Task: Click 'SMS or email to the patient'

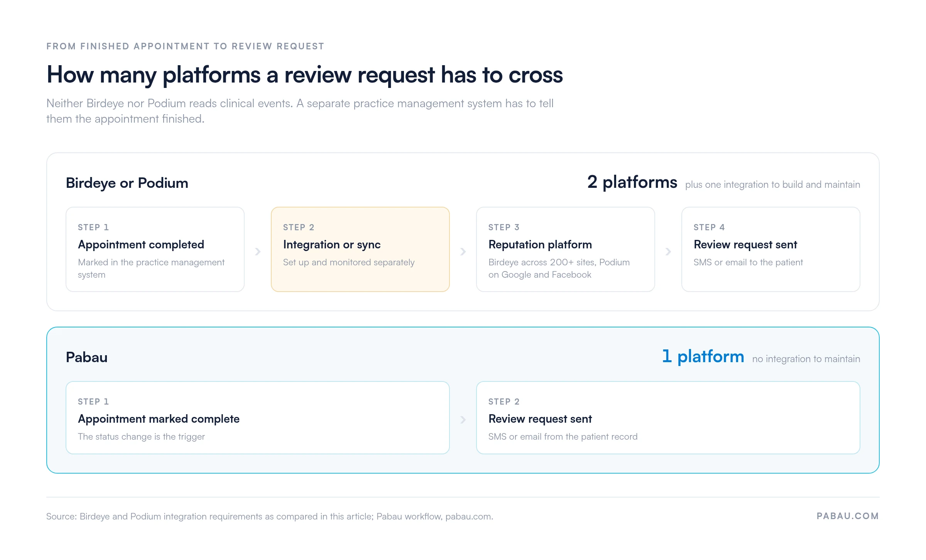Action: point(748,262)
